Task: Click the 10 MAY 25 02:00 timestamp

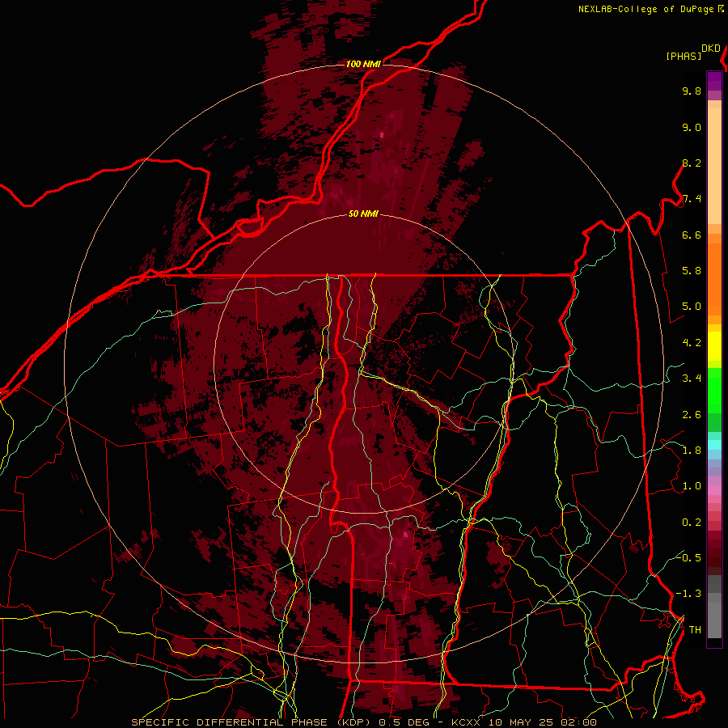Action: click(542, 722)
